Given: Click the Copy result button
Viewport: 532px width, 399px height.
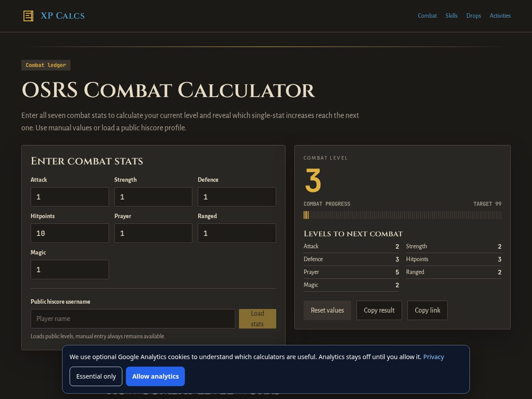Looking at the screenshot, I should (379, 310).
